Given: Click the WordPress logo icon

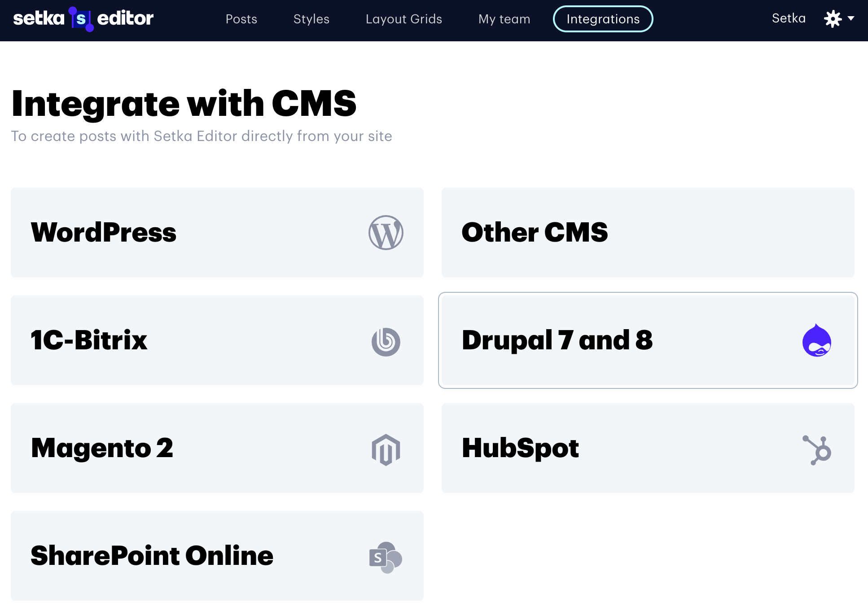Looking at the screenshot, I should 386,233.
